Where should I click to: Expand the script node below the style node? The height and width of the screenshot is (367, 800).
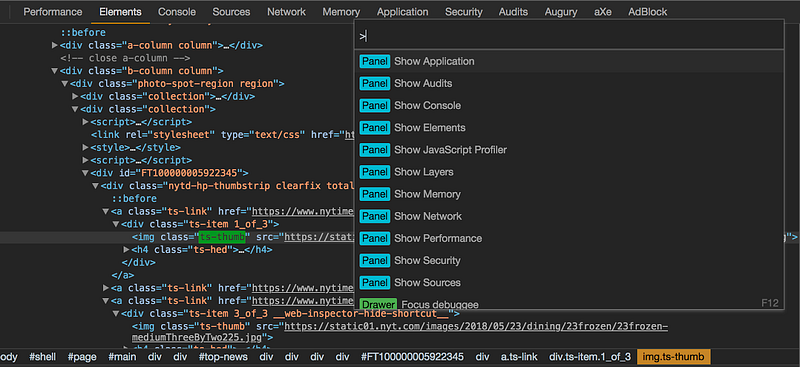click(85, 160)
